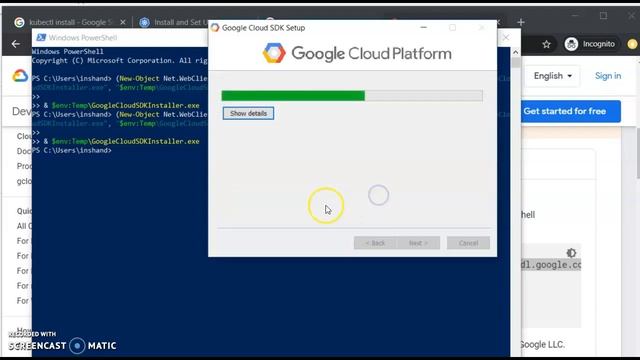Click the Chrome back arrow
Viewport: 640px width, 360px height.
click(16, 44)
